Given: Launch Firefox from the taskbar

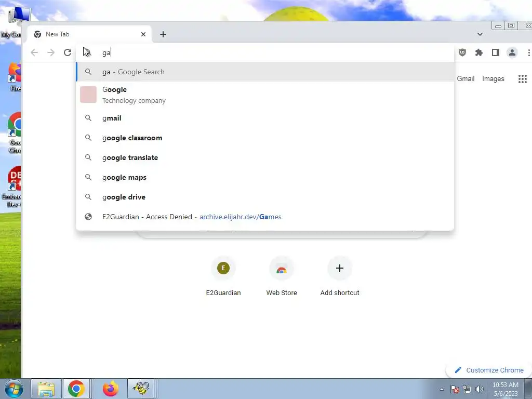Looking at the screenshot, I should [x=111, y=389].
